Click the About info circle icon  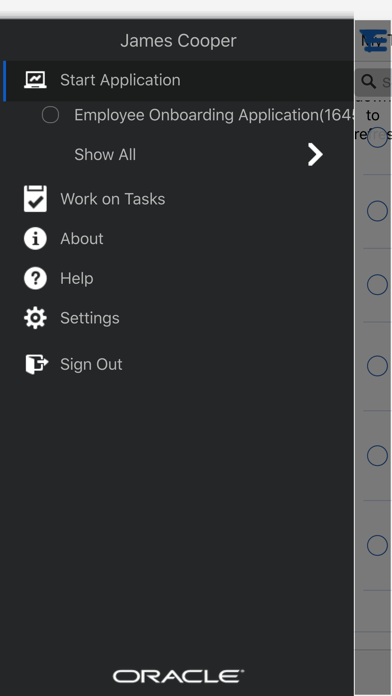click(35, 238)
